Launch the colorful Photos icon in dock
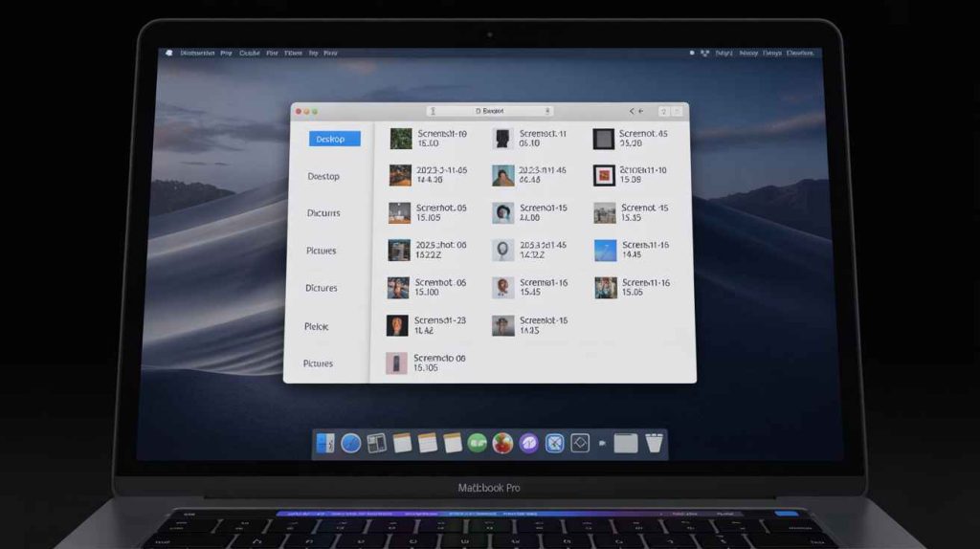This screenshot has width=980, height=549. (x=502, y=444)
